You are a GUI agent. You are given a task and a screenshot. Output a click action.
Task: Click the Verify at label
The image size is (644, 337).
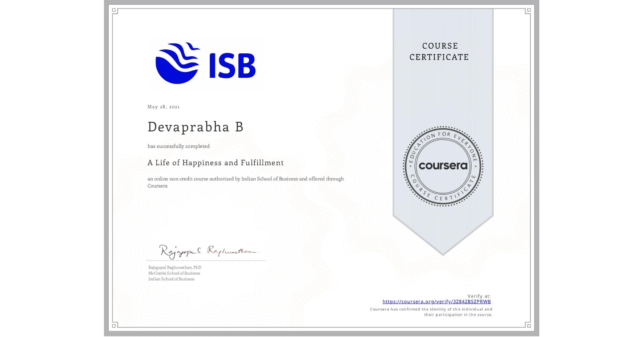479,296
